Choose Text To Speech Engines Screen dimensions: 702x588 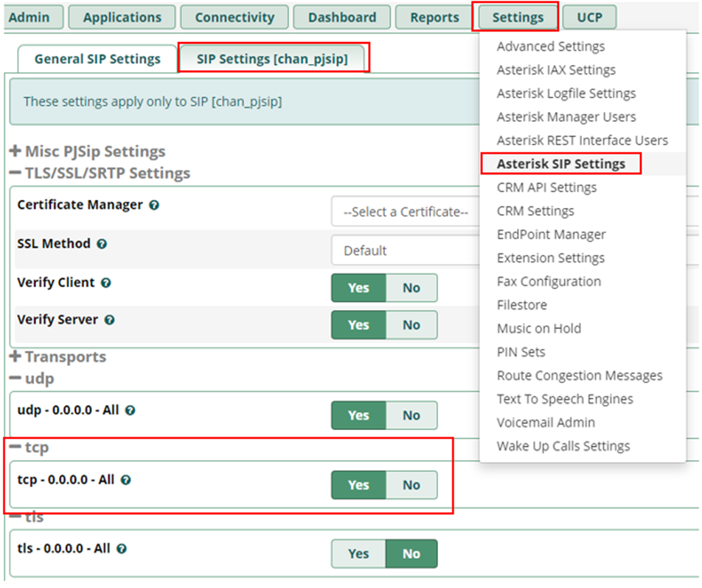tap(565, 399)
